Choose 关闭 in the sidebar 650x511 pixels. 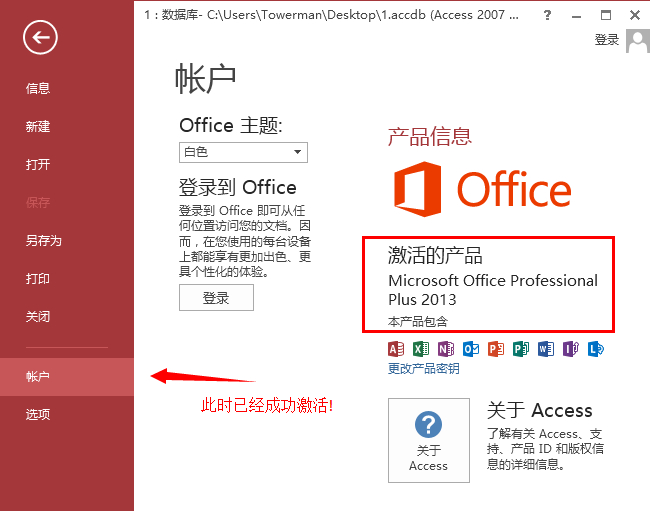pos(67,317)
